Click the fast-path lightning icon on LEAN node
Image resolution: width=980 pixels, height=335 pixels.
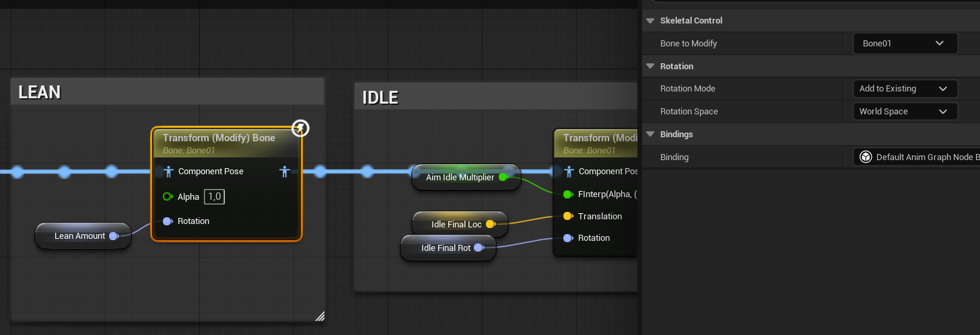coord(300,128)
